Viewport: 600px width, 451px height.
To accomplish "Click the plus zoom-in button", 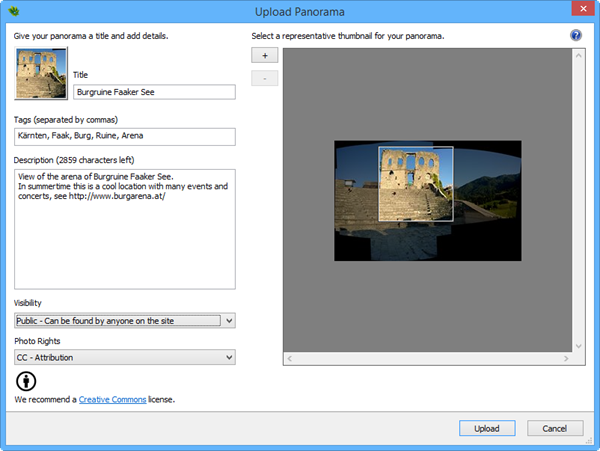I will [264, 57].
